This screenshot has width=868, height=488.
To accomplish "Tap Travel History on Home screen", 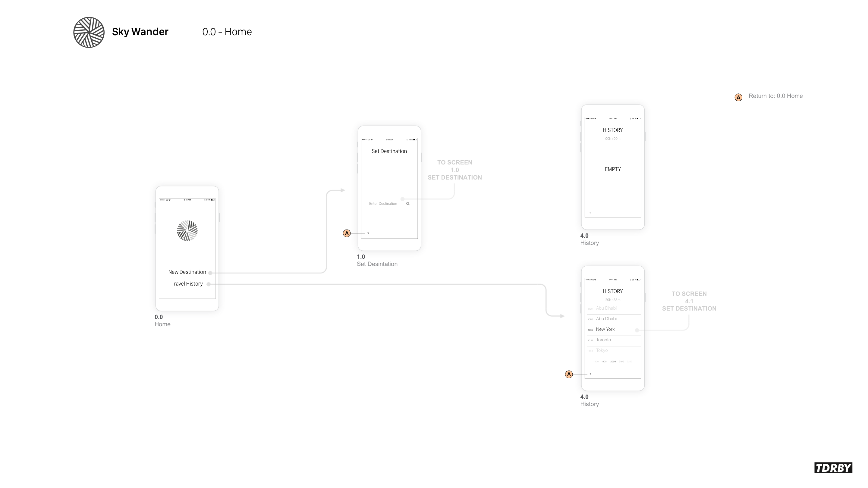I will coord(187,284).
